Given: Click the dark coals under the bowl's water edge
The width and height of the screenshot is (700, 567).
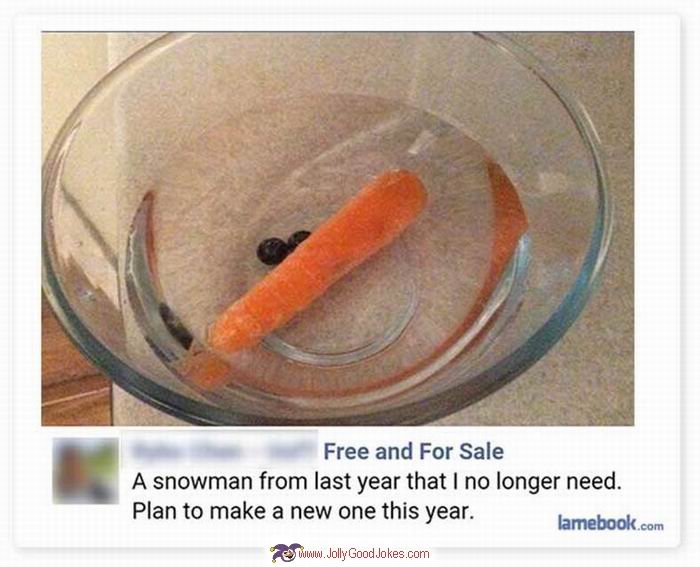Looking at the screenshot, I should click(175, 327).
